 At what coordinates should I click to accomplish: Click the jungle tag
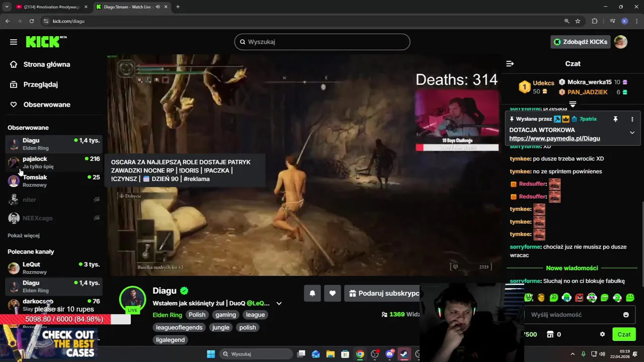pyautogui.click(x=220, y=327)
